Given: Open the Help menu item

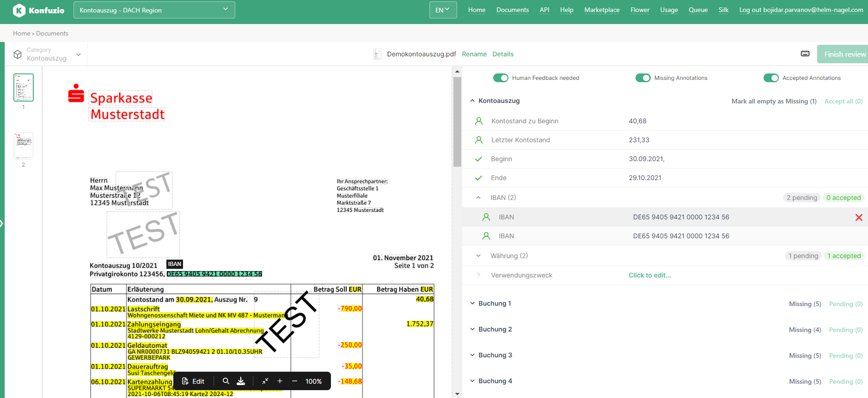Looking at the screenshot, I should pos(567,10).
